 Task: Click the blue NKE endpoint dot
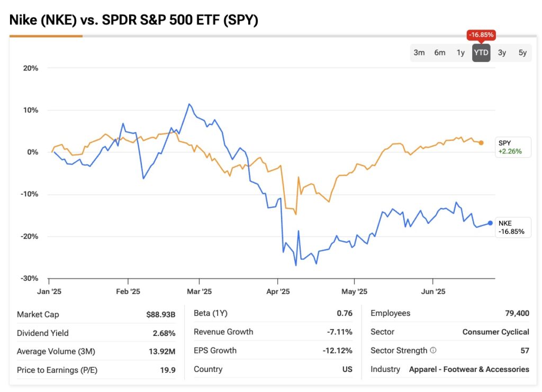click(x=491, y=223)
